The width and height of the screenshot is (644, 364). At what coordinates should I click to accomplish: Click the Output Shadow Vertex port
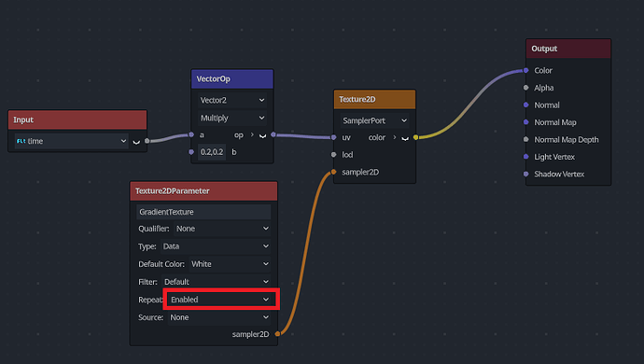tap(525, 174)
